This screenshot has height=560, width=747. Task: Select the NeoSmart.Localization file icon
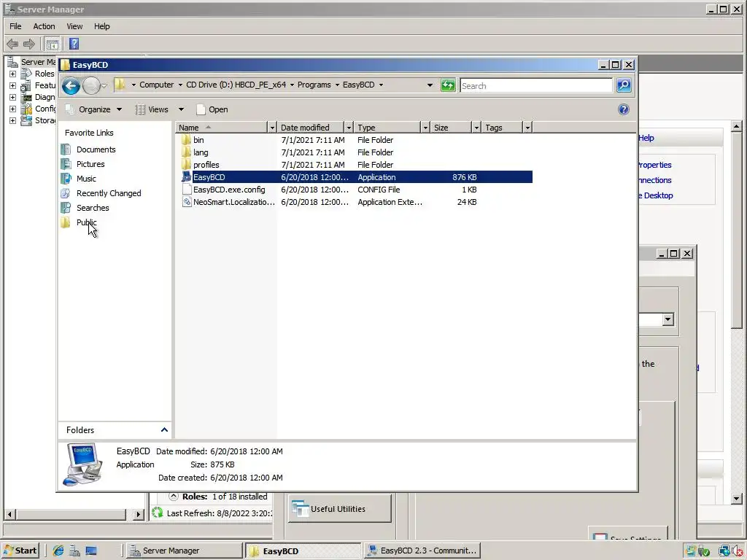point(186,202)
